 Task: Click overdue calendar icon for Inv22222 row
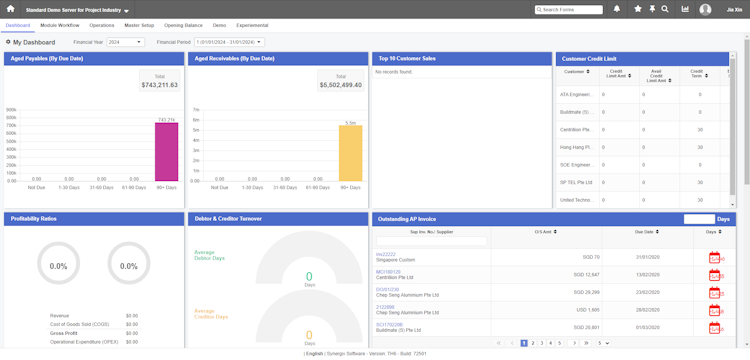pyautogui.click(x=714, y=258)
